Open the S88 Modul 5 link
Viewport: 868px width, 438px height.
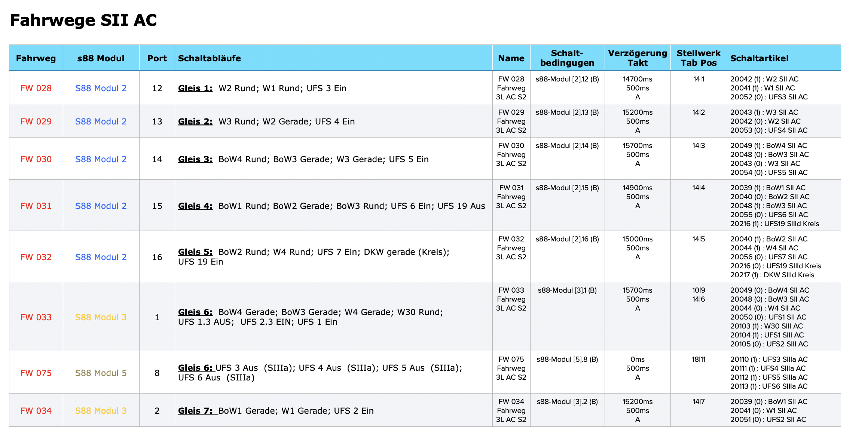(101, 373)
